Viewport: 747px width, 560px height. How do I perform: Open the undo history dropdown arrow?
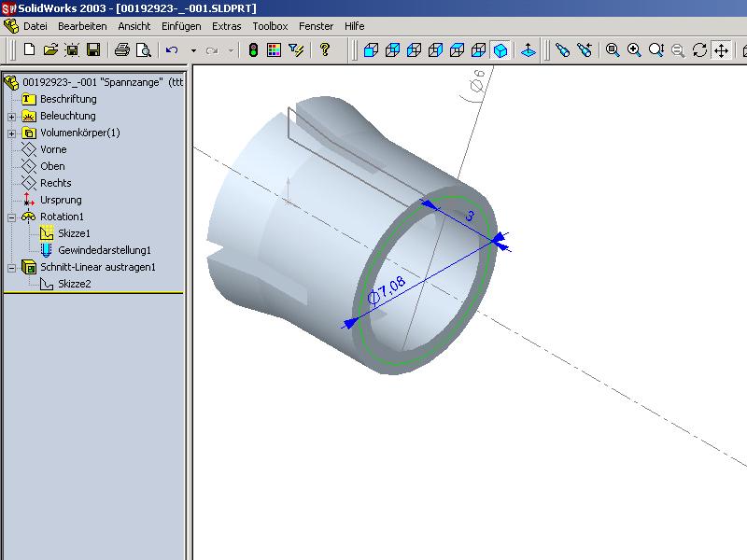pos(193,50)
